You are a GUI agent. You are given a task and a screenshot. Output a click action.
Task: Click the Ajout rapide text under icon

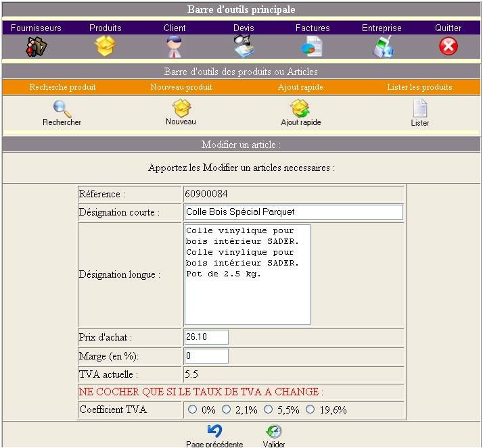(x=301, y=122)
